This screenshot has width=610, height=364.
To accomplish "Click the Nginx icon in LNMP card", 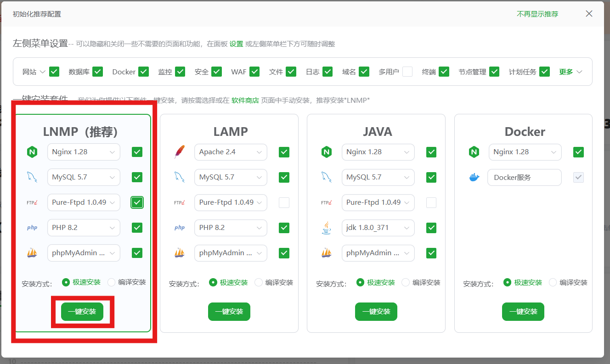I will (32, 152).
